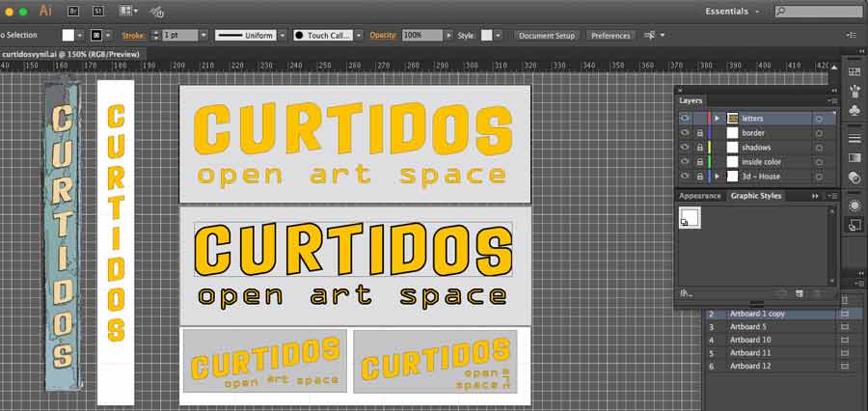The height and width of the screenshot is (411, 868).
Task: Select Artboard 10 in the artboards list
Action: tap(750, 340)
